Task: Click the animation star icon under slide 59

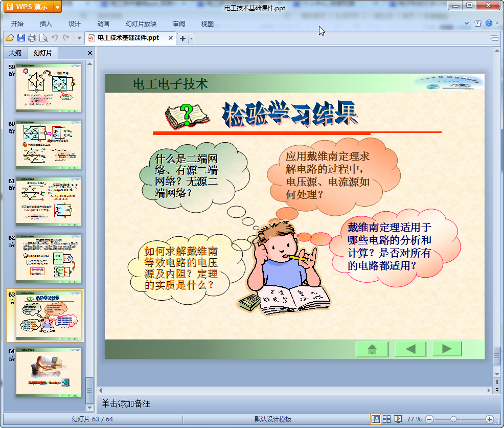Action: pyautogui.click(x=12, y=74)
